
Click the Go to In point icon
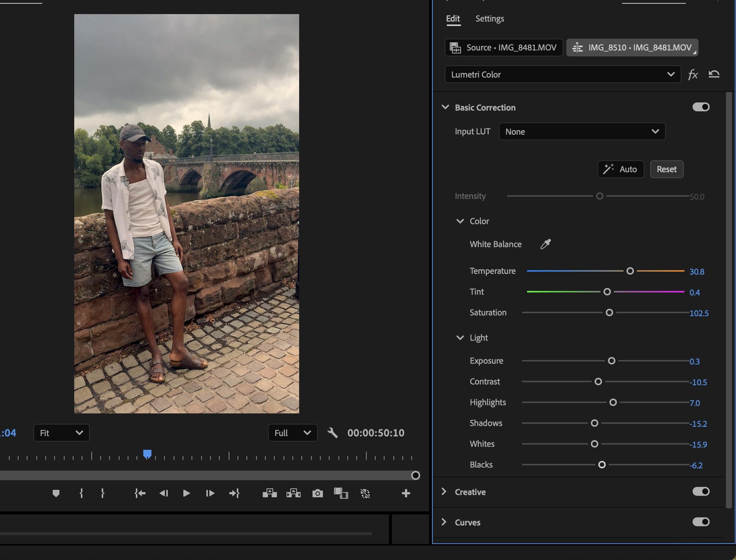pyautogui.click(x=140, y=493)
